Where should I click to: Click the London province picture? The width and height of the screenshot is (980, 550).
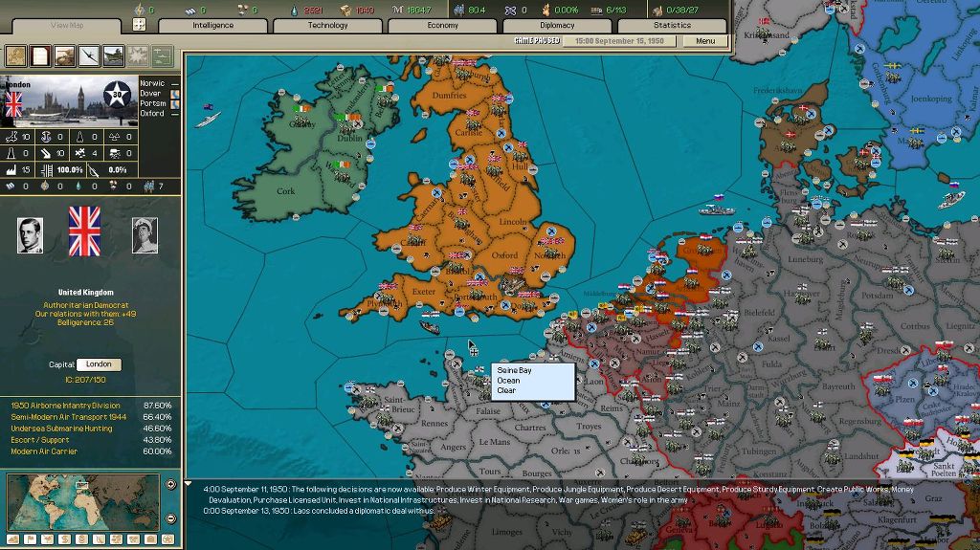click(69, 100)
